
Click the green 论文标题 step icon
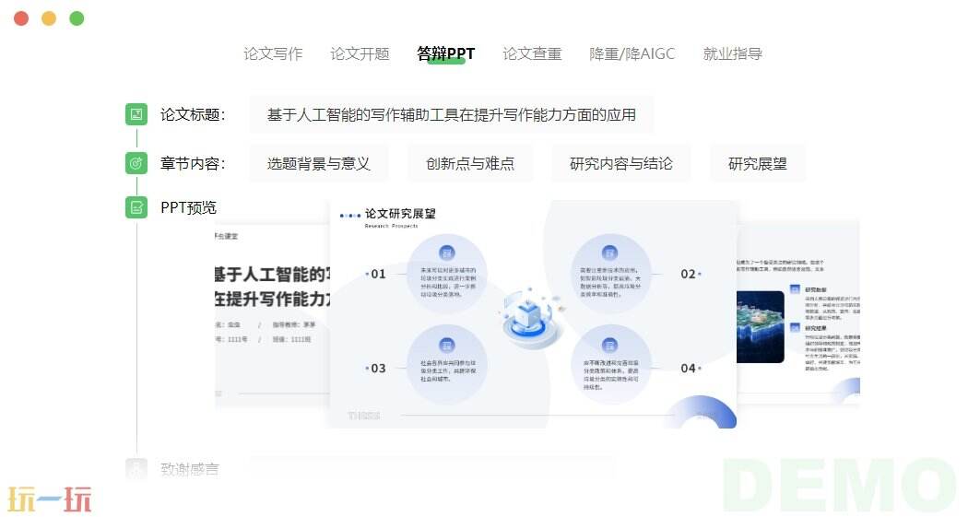[136, 114]
